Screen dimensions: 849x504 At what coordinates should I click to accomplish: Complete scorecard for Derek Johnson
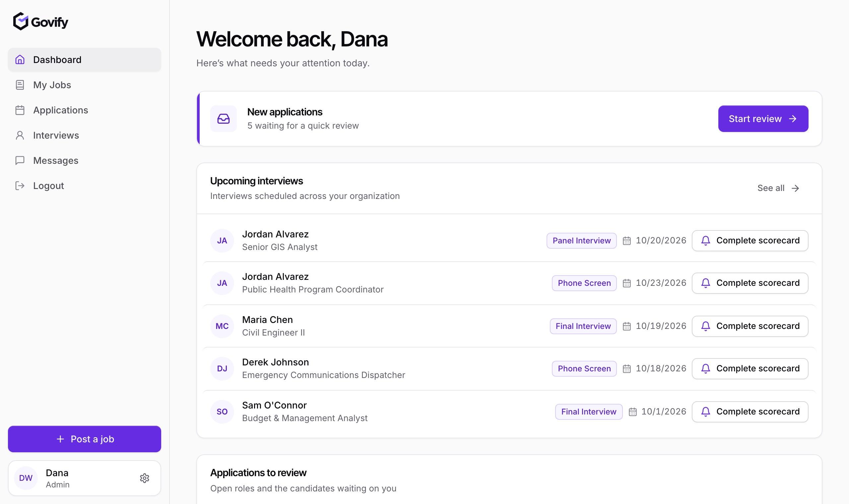tap(750, 368)
